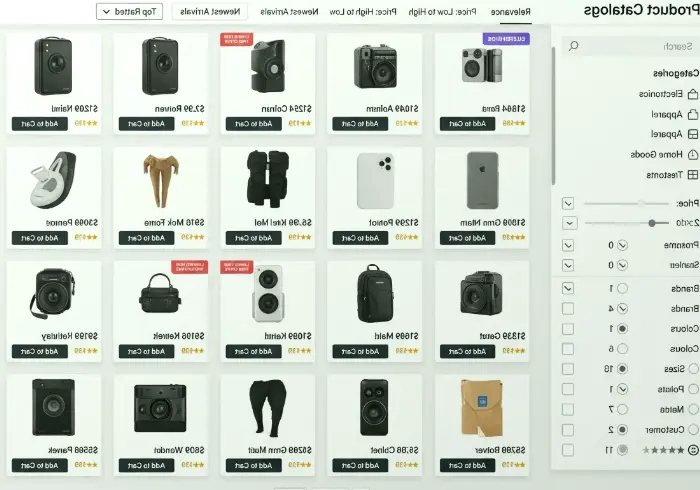Viewport: 700px width, 490px height.
Task: Click the smiley face rating icon
Action: [x=693, y=450]
